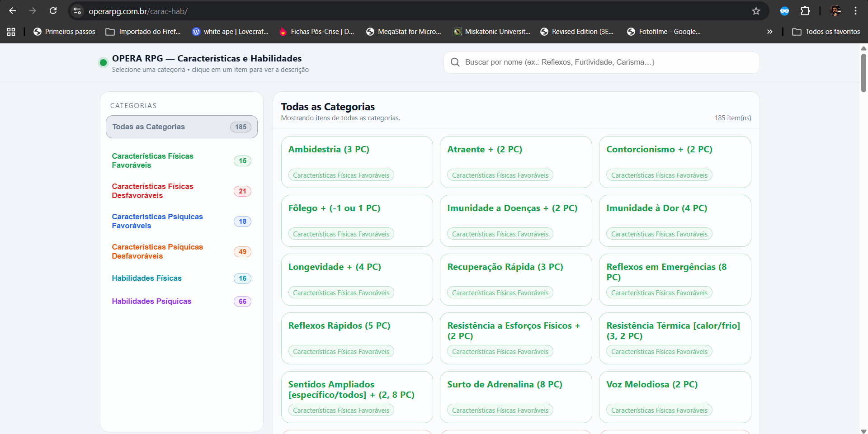Select Habilidades Psíquicas category
Viewport: 868px width, 434px height.
(x=151, y=302)
